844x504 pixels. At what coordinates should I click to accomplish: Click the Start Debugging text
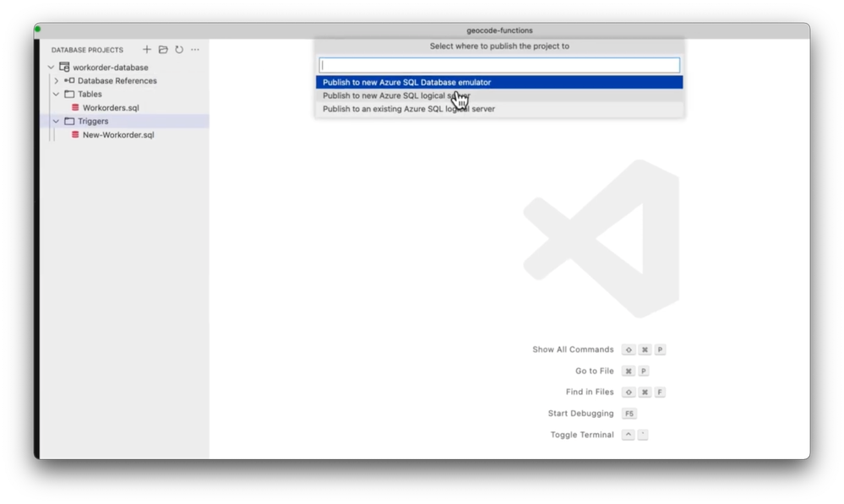[x=580, y=413]
